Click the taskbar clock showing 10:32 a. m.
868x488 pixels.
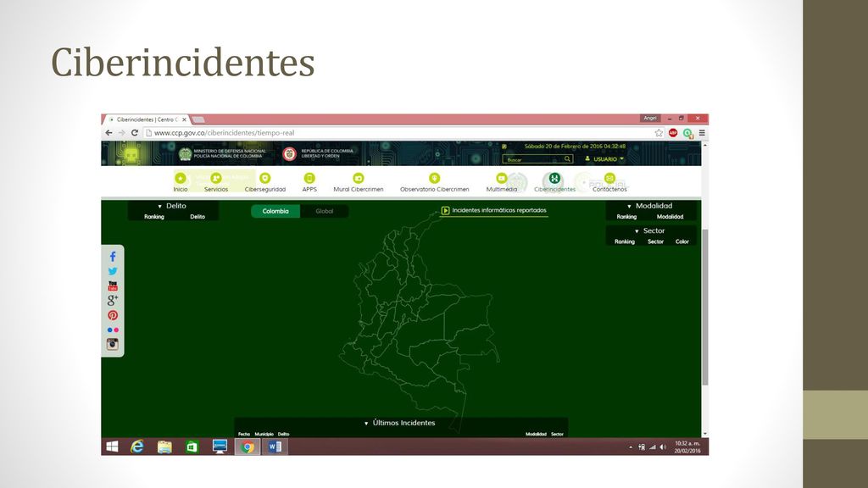click(687, 447)
